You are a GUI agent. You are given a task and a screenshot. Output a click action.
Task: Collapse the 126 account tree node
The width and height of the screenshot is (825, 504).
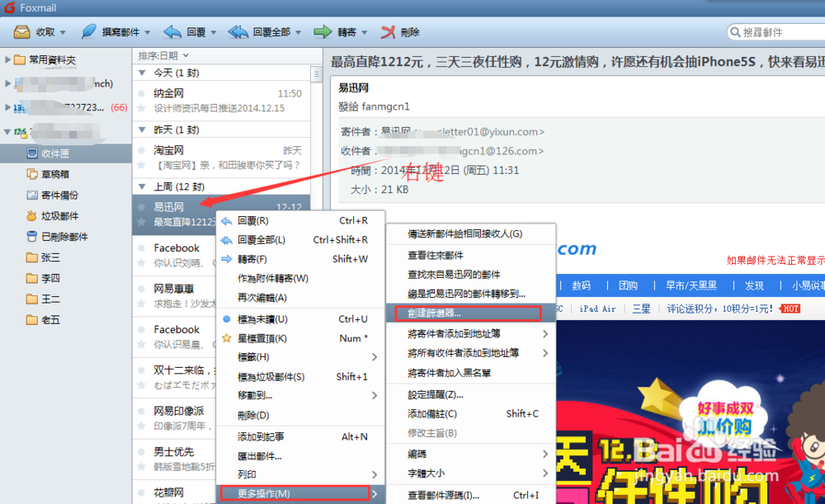click(x=7, y=131)
